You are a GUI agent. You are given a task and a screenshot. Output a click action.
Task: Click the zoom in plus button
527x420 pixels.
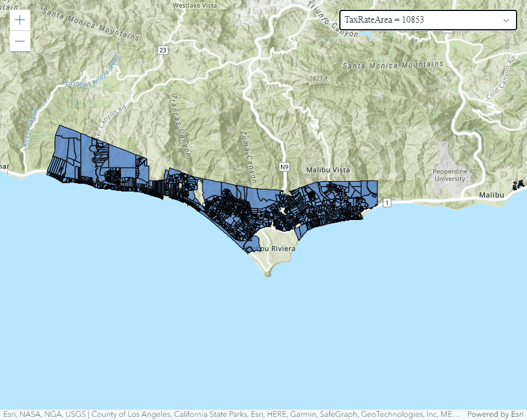tap(20, 20)
